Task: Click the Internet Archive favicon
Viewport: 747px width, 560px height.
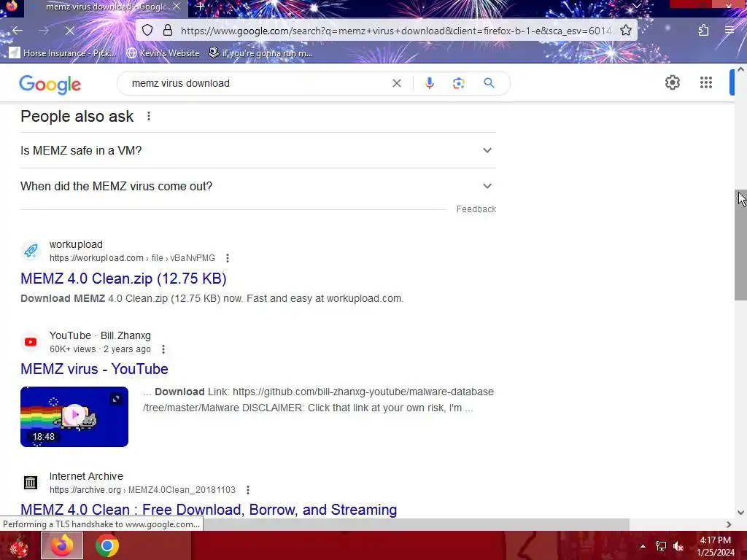Action: click(x=31, y=483)
